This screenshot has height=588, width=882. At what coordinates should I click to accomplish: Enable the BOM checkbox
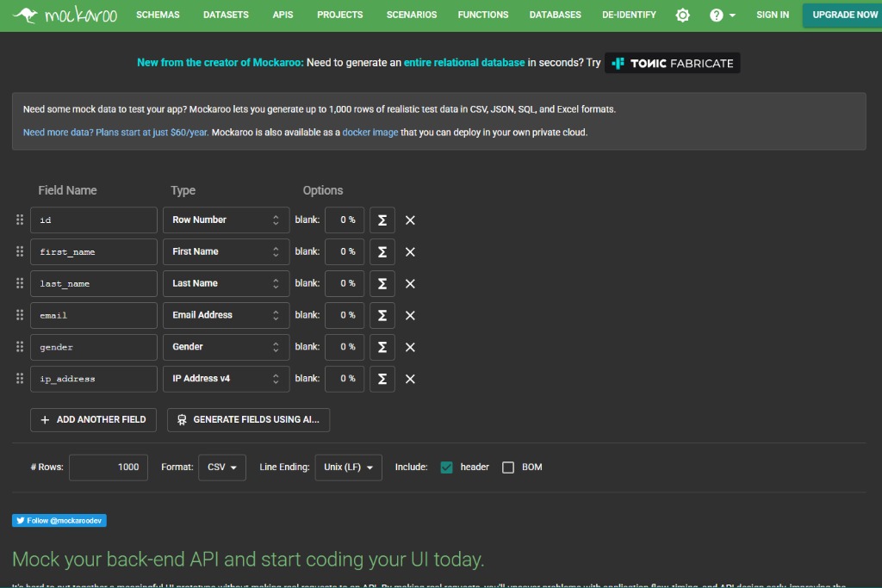508,467
